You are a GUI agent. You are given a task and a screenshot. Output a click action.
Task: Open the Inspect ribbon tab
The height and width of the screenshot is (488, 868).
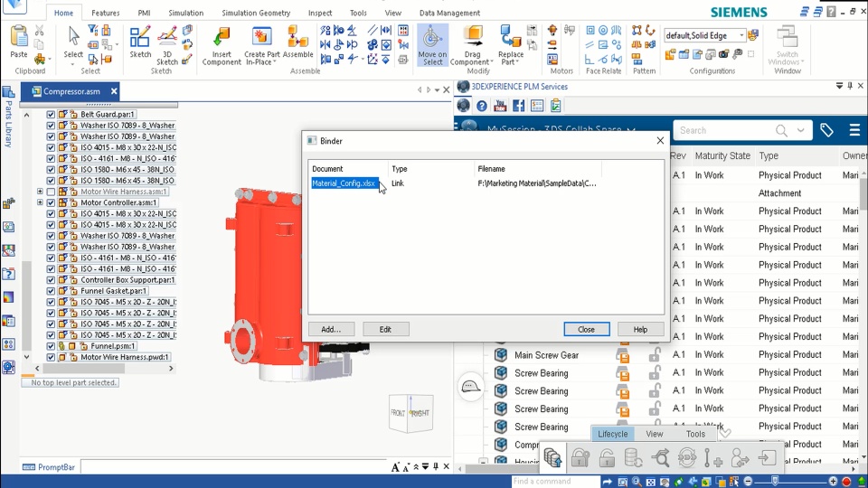[320, 13]
